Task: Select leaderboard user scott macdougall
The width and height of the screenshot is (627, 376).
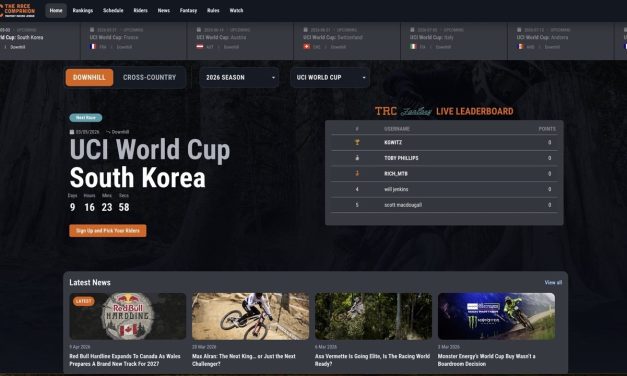Action: tap(403, 205)
